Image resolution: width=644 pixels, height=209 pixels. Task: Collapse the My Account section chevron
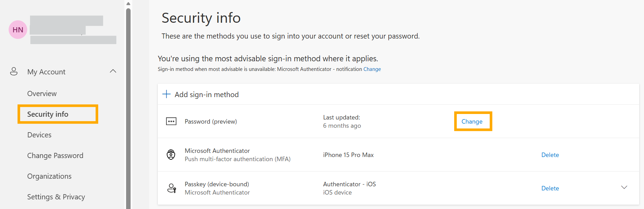coord(113,71)
